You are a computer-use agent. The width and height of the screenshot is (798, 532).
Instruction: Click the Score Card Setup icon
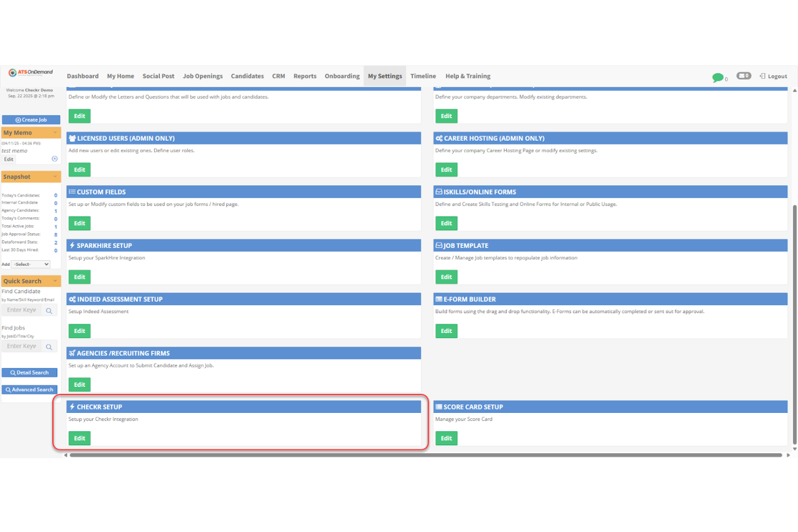[x=439, y=406]
